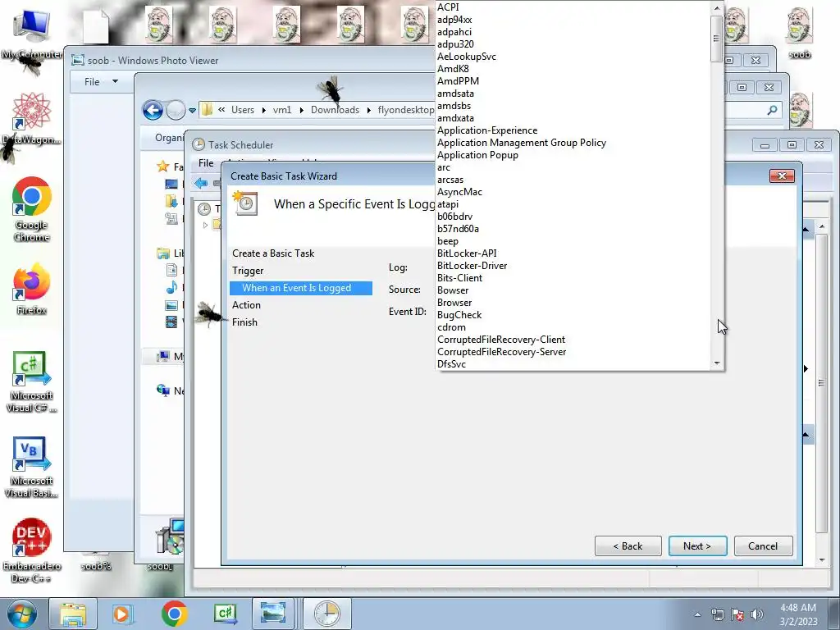Screen dimensions: 840x630
Task: Click the source list scrollbar thumb
Action: (716, 38)
